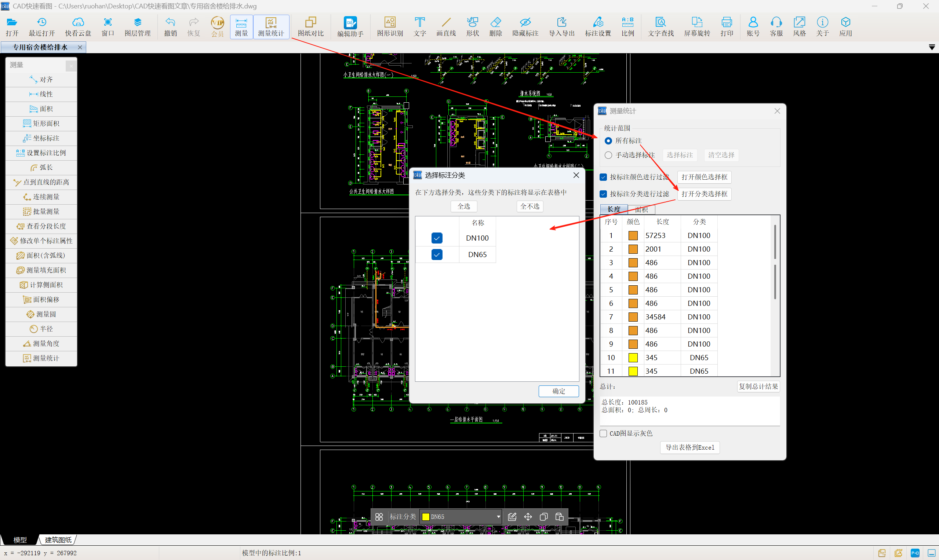Open the 编辑助手 toolbar icon
The width and height of the screenshot is (939, 560).
tap(350, 26)
